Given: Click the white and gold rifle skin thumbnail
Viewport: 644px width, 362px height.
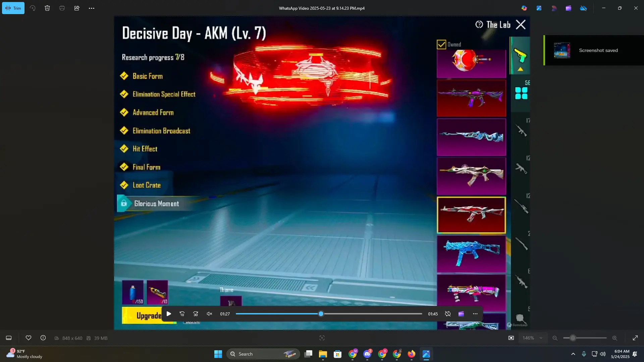Looking at the screenshot, I should (471, 176).
